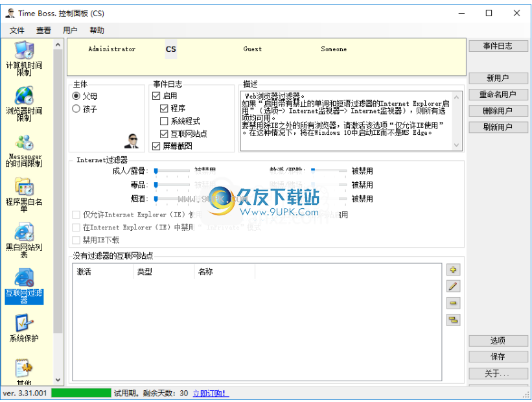Open the 选项 button
Screen dimensions: 532x402
point(498,341)
